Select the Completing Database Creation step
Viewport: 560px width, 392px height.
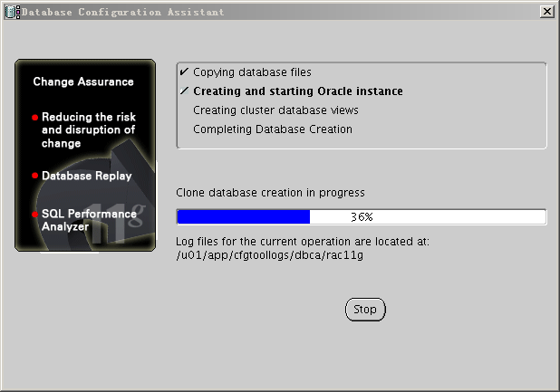point(272,129)
